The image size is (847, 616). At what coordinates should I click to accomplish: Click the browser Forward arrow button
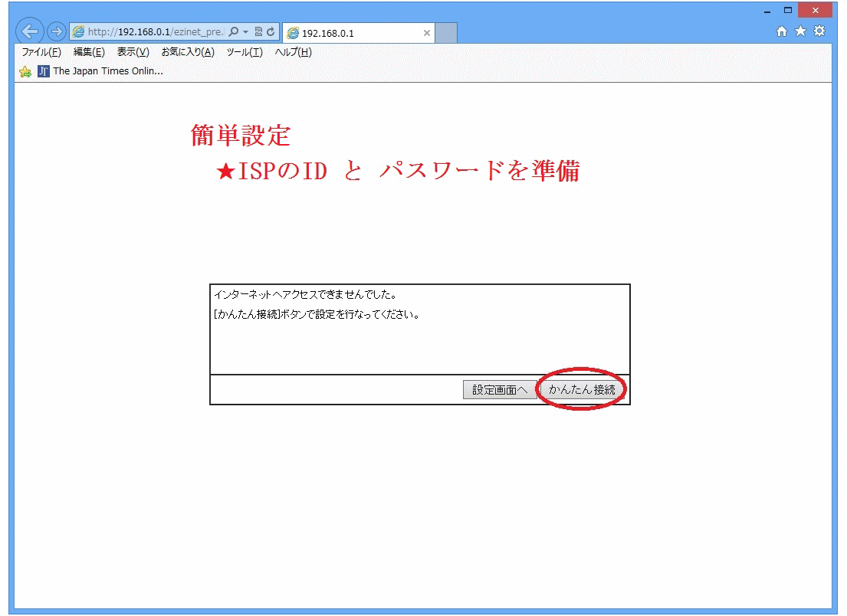click(x=56, y=32)
